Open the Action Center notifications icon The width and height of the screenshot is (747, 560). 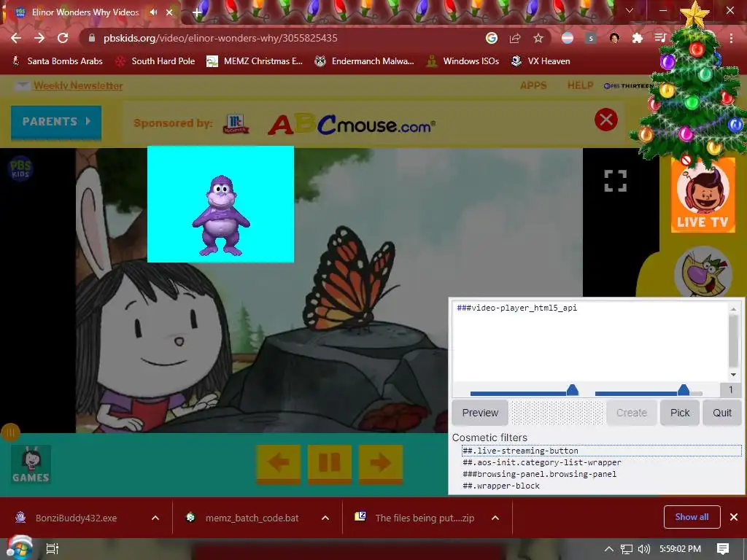(x=722, y=549)
